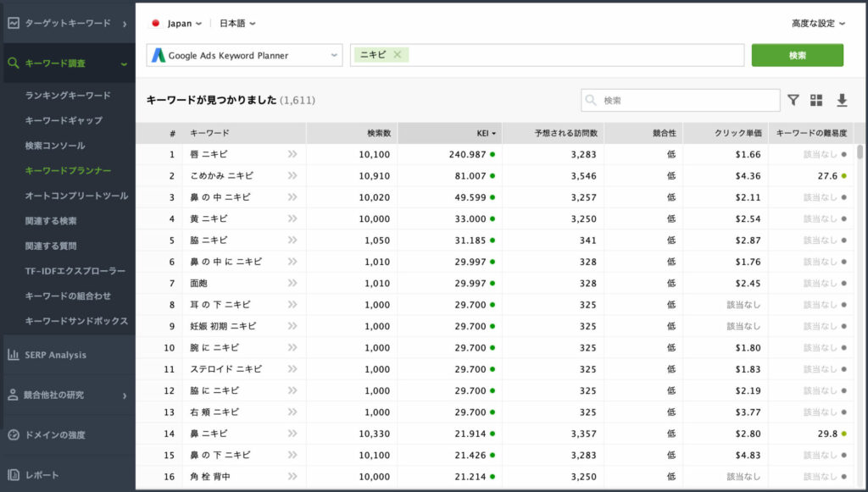Sort by 競合性 column header
This screenshot has height=492, width=868.
pos(665,133)
